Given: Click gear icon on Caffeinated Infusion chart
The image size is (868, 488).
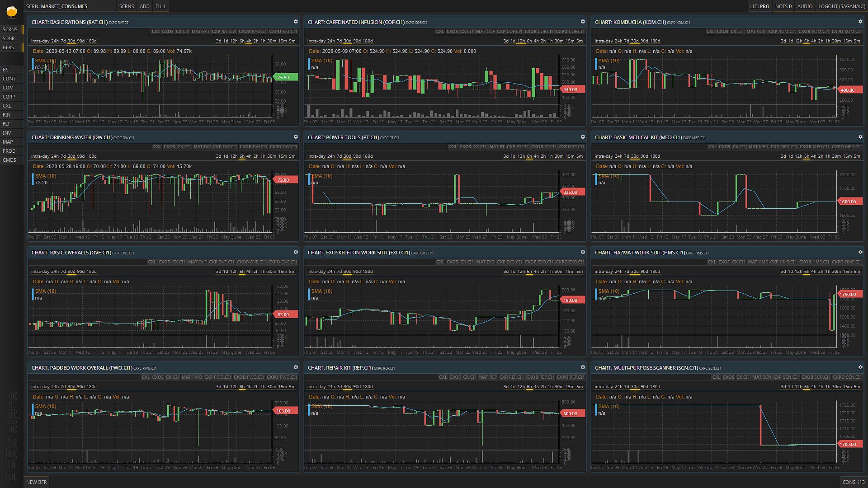Looking at the screenshot, I should 583,22.
